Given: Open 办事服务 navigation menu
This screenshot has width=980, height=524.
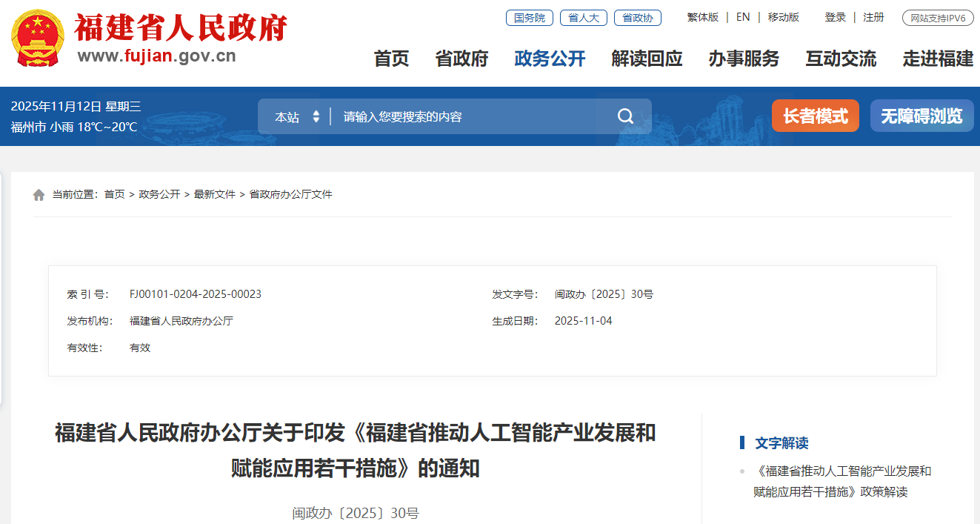Looking at the screenshot, I should 744,59.
